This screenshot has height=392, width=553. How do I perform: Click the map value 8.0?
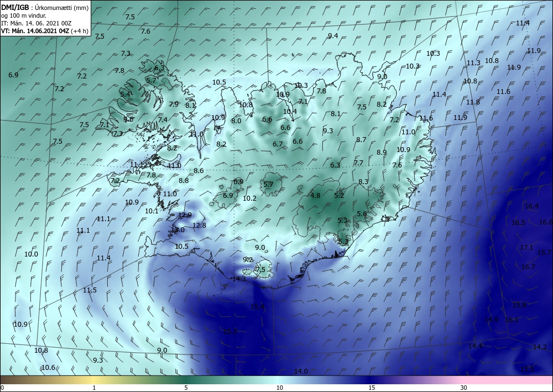pos(236,121)
